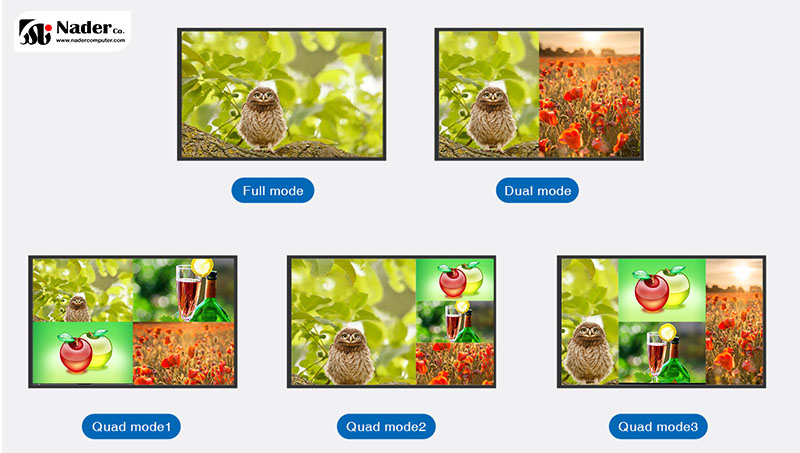
Task: Choose the Quad mode1 button
Action: pos(131,426)
